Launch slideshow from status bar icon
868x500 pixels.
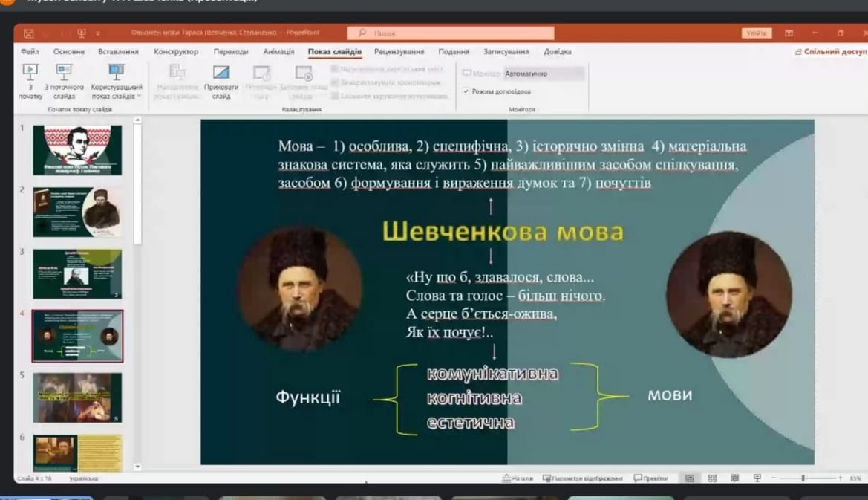pyautogui.click(x=757, y=478)
